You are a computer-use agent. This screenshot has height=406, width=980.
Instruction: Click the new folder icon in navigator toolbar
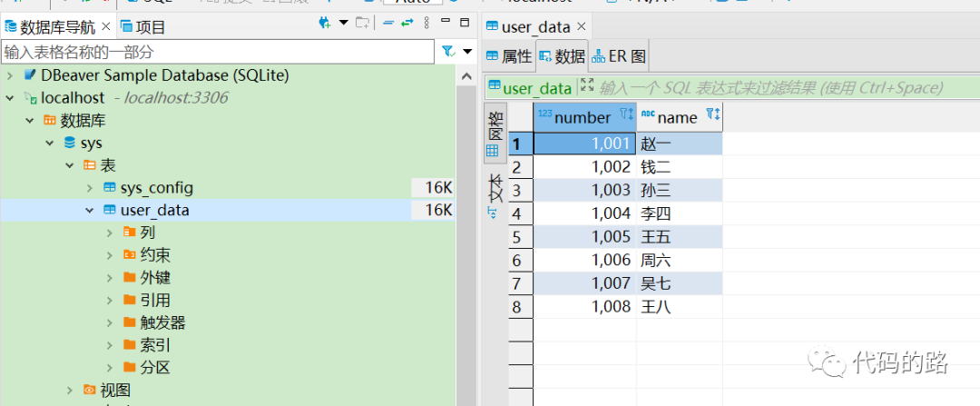[x=363, y=23]
